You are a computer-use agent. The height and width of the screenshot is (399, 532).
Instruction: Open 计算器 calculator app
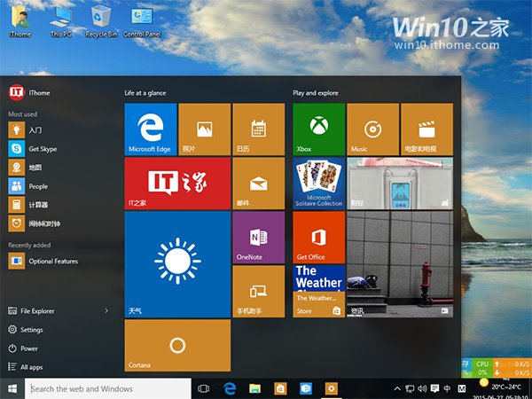click(x=28, y=205)
